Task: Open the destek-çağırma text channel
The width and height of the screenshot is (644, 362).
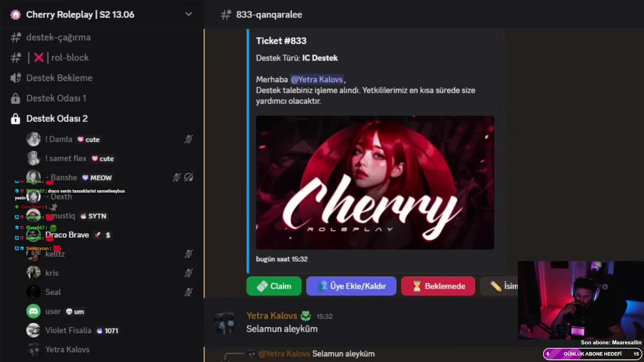Action: coord(58,37)
